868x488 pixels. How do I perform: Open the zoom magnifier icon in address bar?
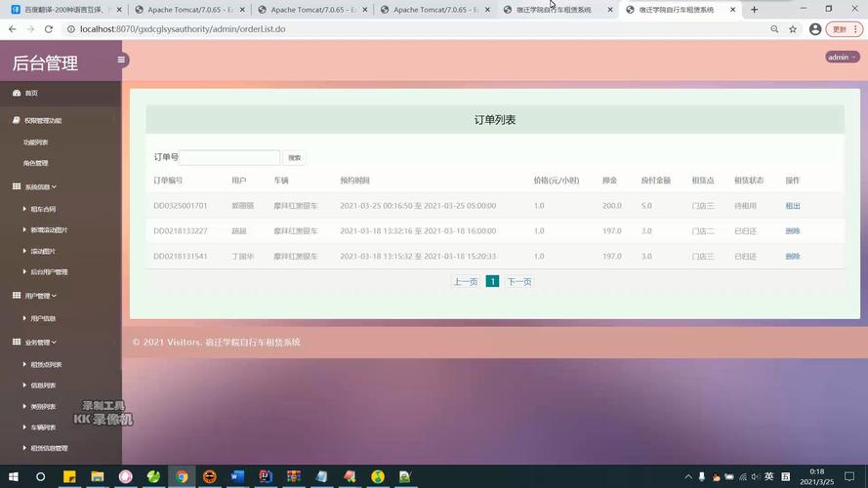(774, 28)
